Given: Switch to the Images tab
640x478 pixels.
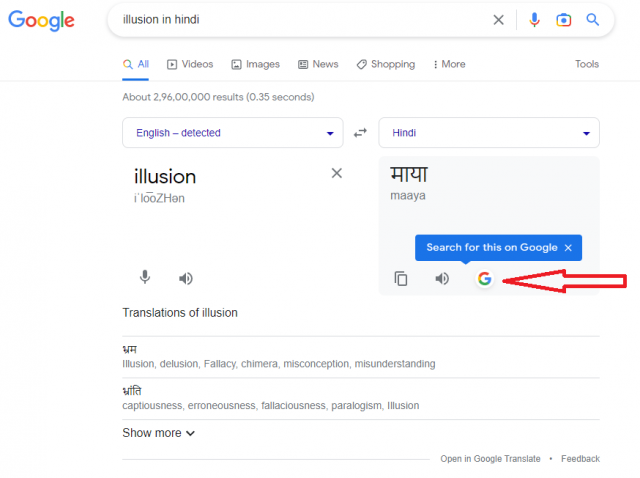Looking at the screenshot, I should click(x=256, y=64).
